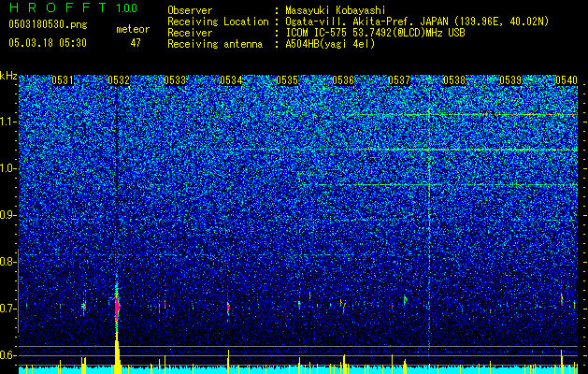
Task: Click the 0539 time marker
Action: pyautogui.click(x=510, y=80)
